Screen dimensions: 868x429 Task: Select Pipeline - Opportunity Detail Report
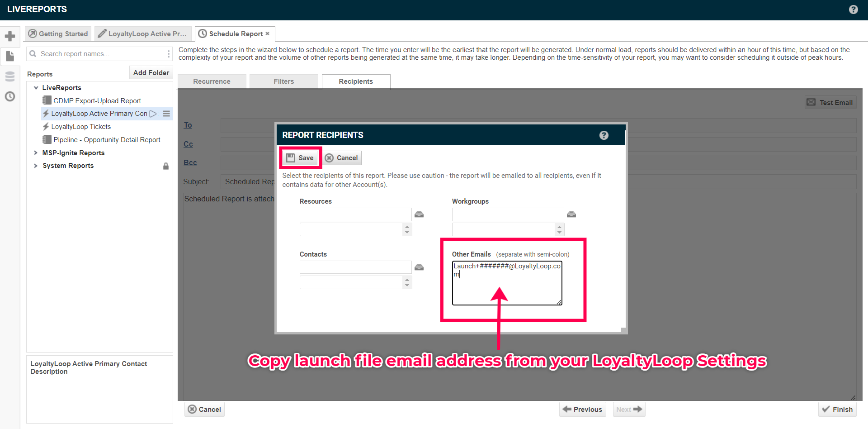tap(107, 140)
